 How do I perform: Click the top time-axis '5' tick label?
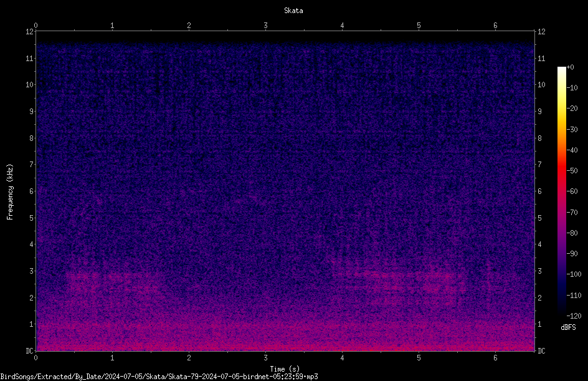coord(419,26)
